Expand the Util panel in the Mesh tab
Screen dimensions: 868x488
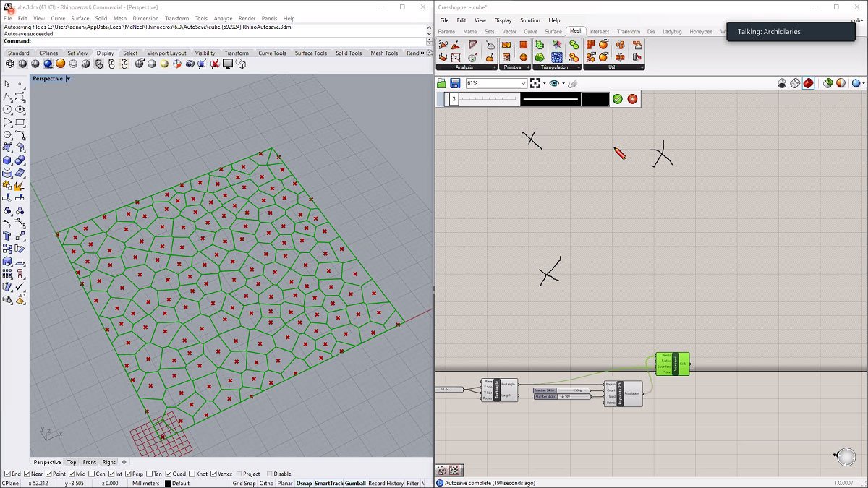click(x=642, y=66)
